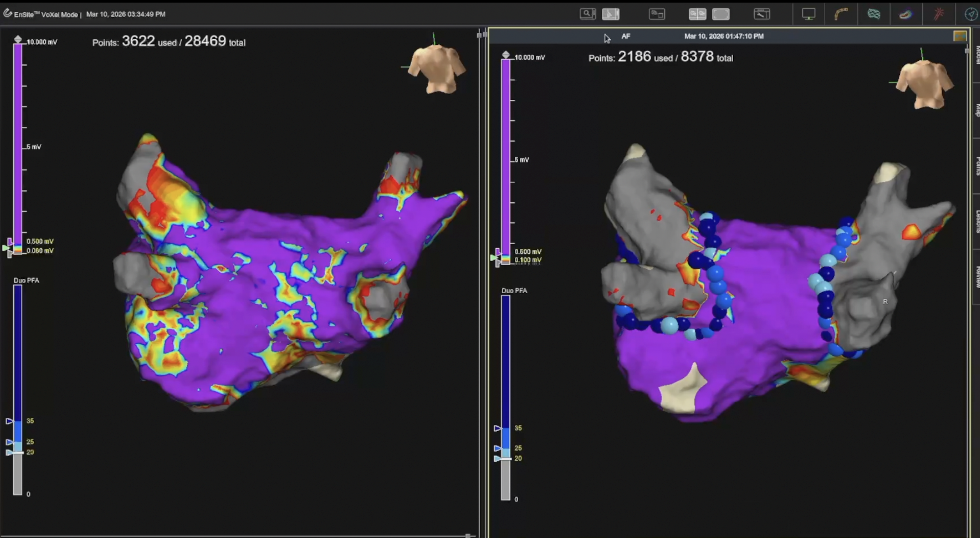Click left map 0.500 mV upper threshold handle
Viewport: 980px width, 538px height.
10,242
